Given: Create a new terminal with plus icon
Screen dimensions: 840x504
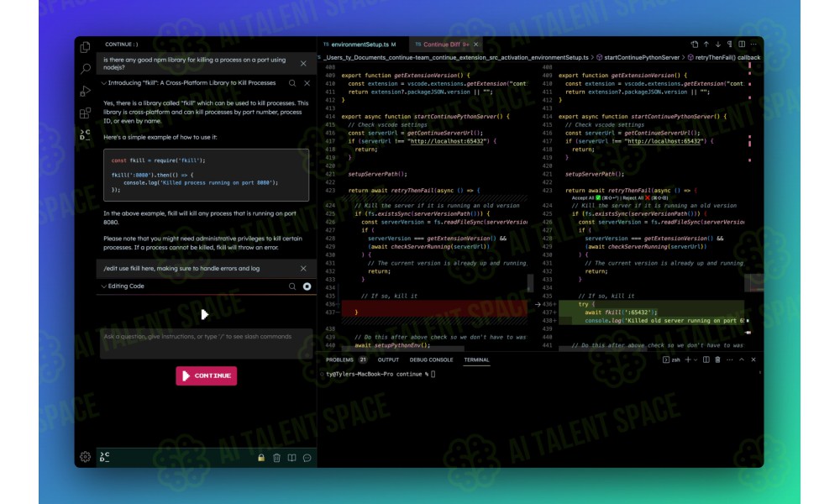Looking at the screenshot, I should (x=688, y=360).
